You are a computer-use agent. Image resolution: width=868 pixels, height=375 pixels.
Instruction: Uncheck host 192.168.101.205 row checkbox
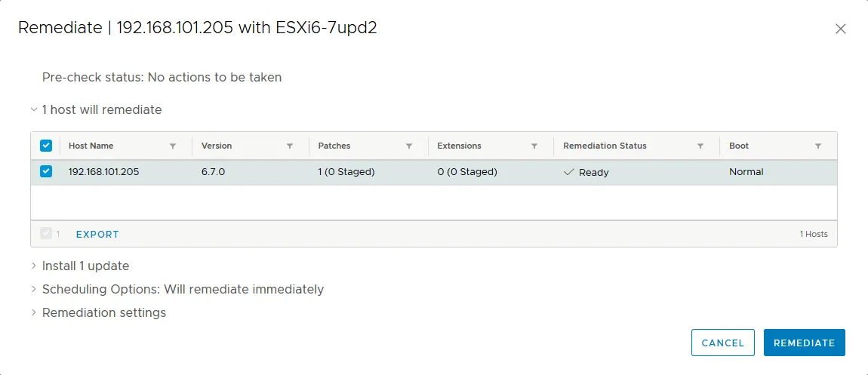46,171
